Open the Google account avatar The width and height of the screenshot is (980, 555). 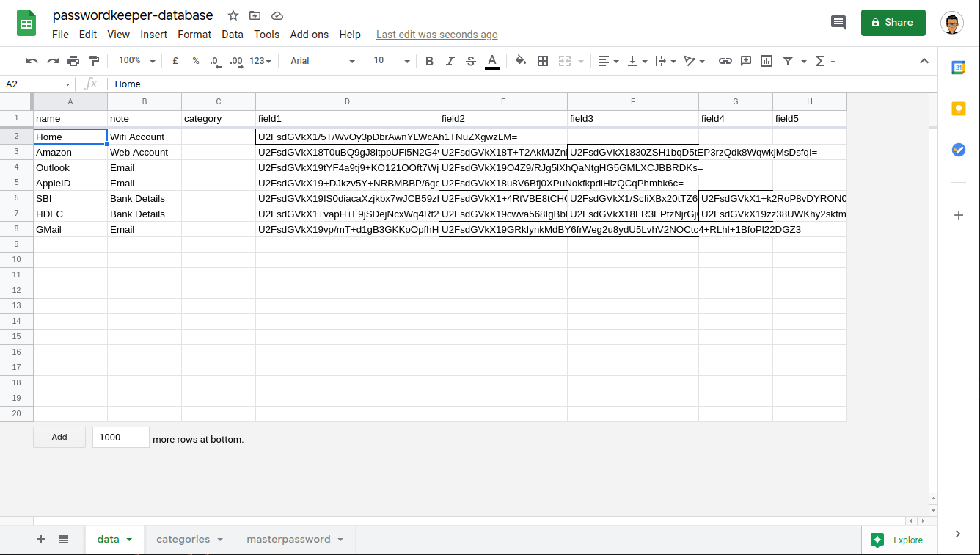tap(952, 23)
